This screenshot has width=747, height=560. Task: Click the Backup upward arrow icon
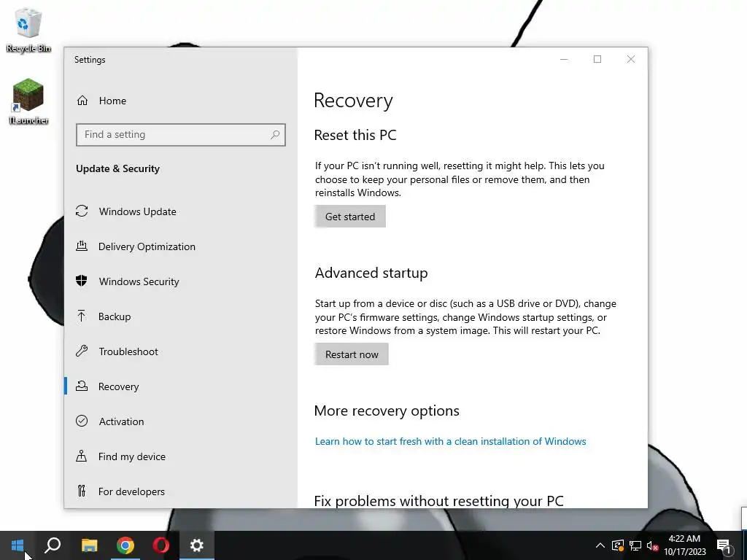pyautogui.click(x=82, y=316)
